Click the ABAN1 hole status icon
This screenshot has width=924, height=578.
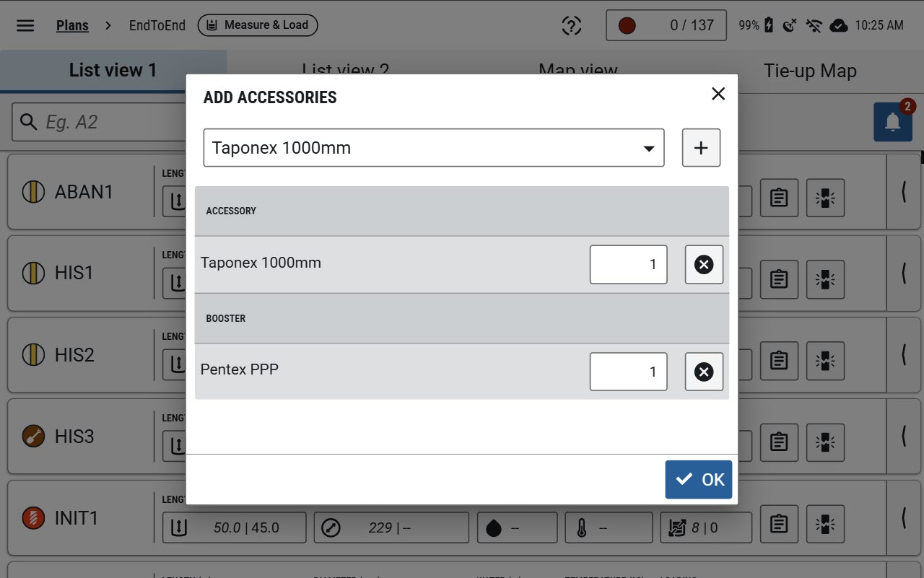[33, 192]
